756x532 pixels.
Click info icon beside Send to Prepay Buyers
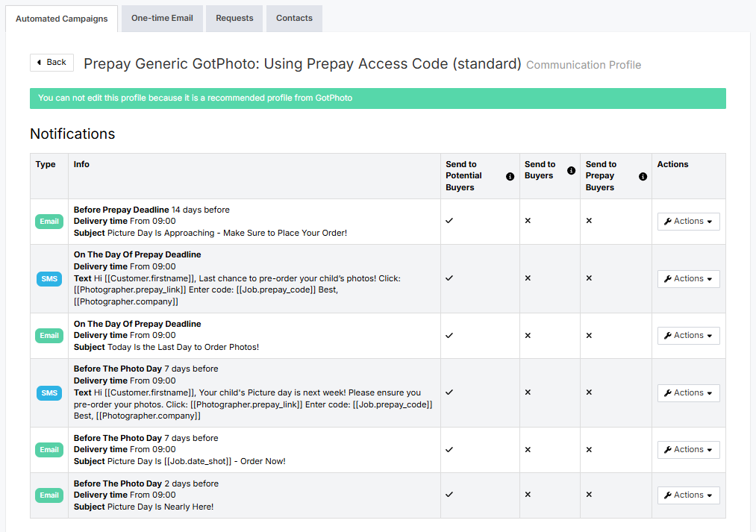[x=643, y=176]
